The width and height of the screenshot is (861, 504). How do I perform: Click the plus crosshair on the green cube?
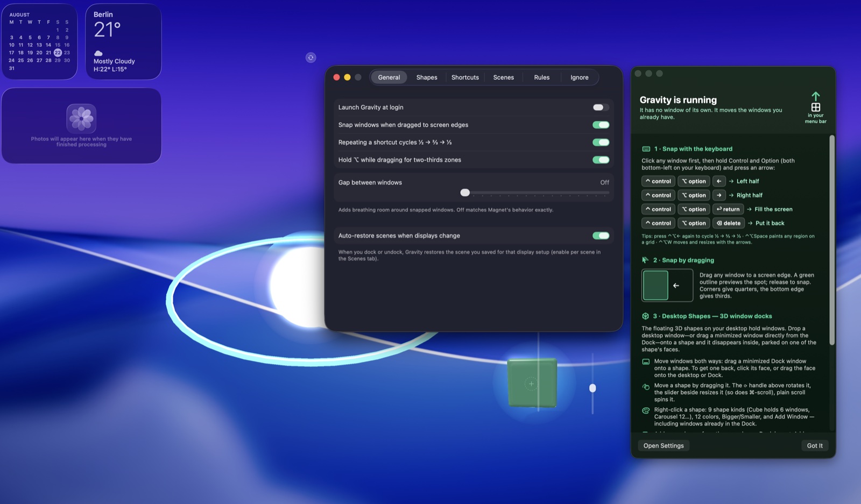coord(531,384)
